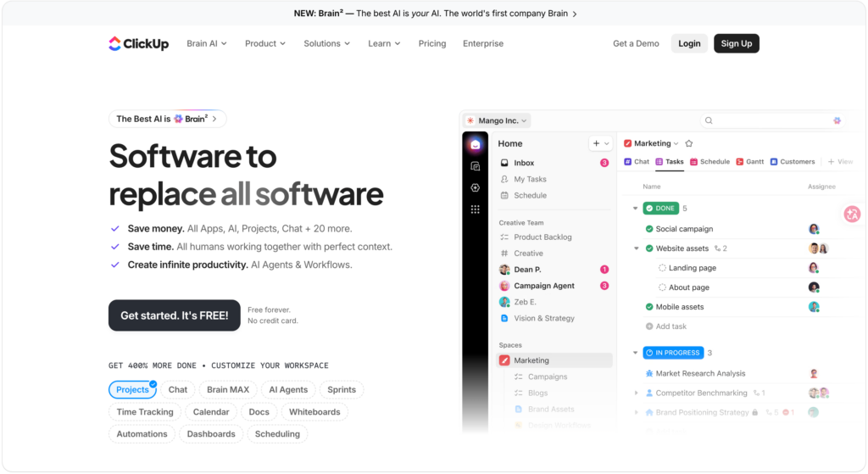
Task: Open the Marketing title dropdown chevron
Action: [676, 144]
